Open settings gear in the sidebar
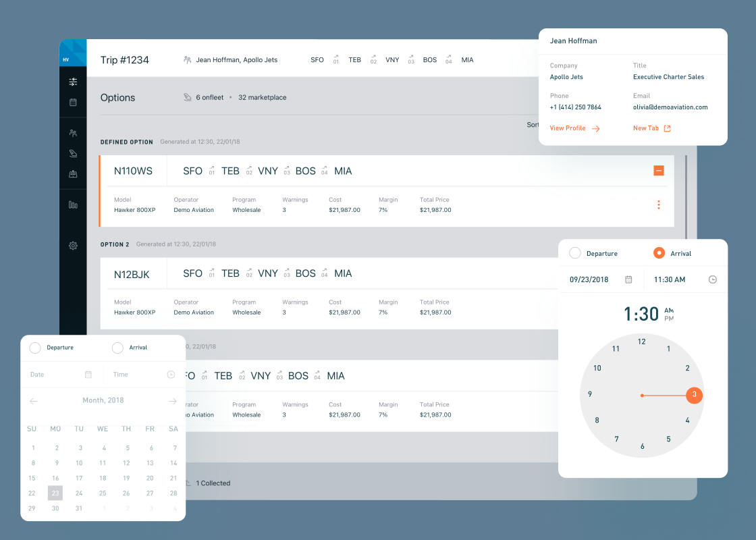This screenshot has height=540, width=756. [73, 246]
